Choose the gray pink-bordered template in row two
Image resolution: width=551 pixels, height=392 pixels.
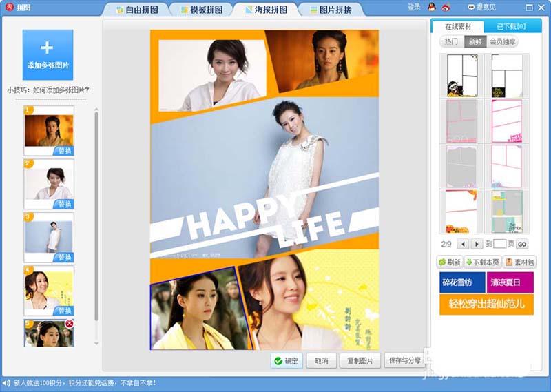click(x=461, y=121)
